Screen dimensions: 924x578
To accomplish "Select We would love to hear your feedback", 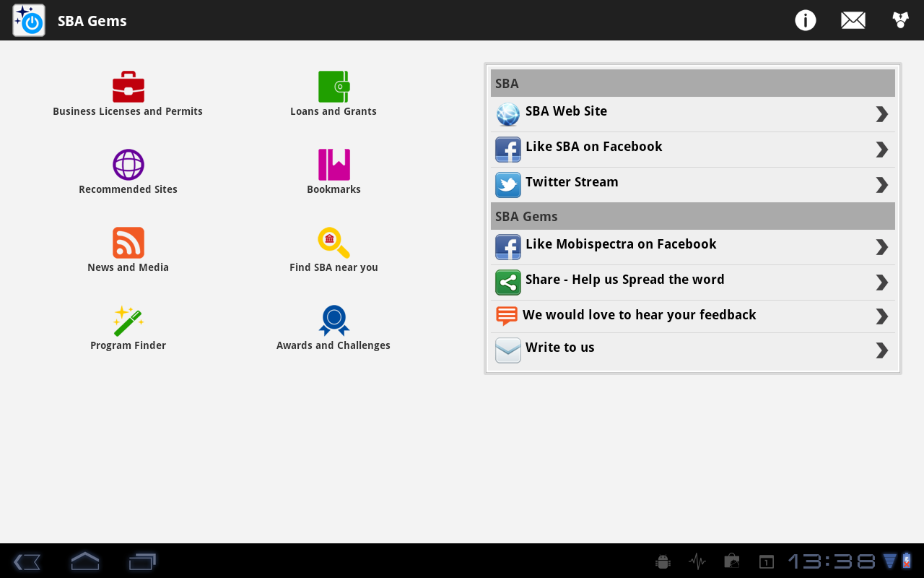I will [x=639, y=315].
